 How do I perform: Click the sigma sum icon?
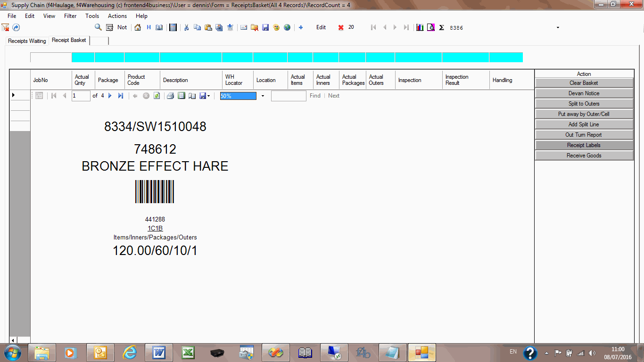pos(442,27)
